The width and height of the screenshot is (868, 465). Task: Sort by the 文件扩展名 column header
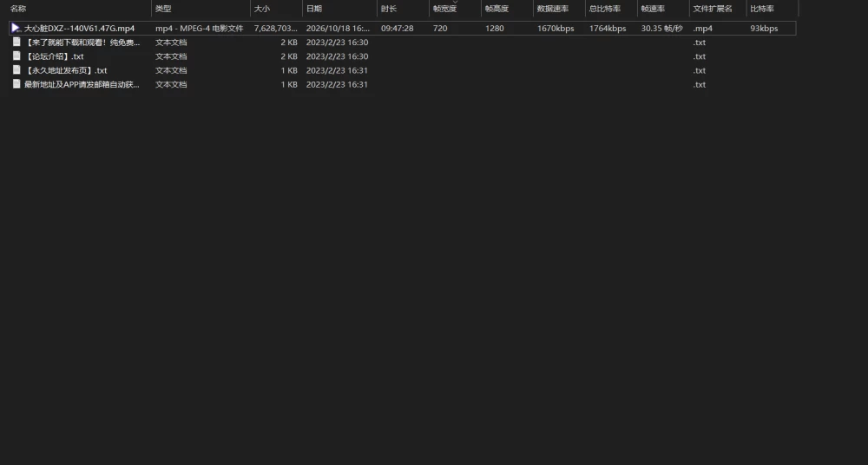click(x=713, y=9)
